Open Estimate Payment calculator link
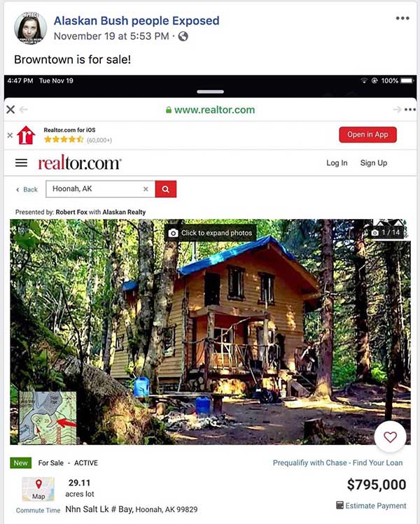 point(371,506)
